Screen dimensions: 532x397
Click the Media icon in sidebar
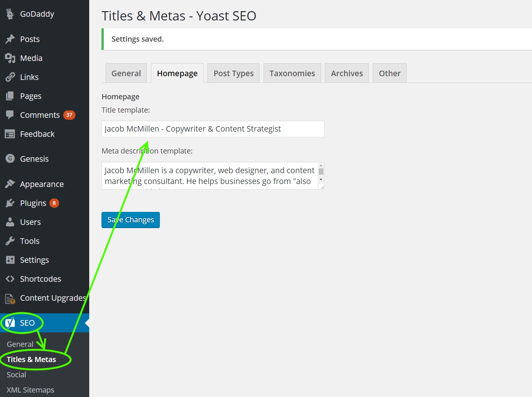click(x=10, y=58)
